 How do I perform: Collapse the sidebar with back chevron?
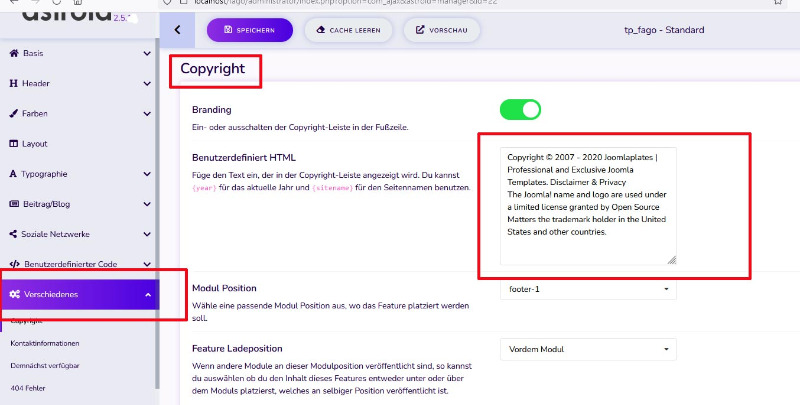(177, 30)
